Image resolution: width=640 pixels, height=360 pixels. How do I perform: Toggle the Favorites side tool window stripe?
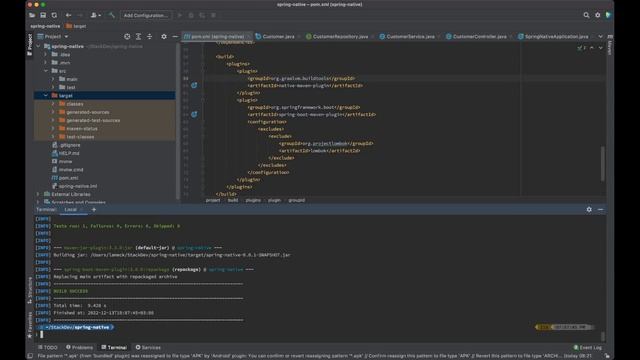click(x=29, y=325)
